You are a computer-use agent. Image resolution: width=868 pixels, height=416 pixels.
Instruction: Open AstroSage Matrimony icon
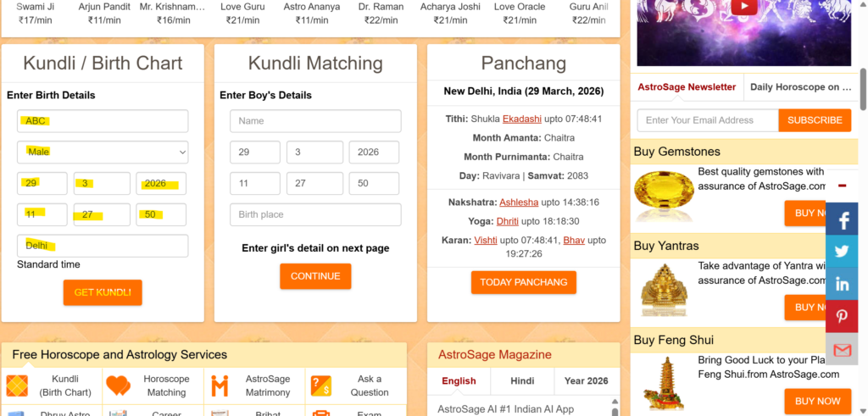tap(220, 385)
